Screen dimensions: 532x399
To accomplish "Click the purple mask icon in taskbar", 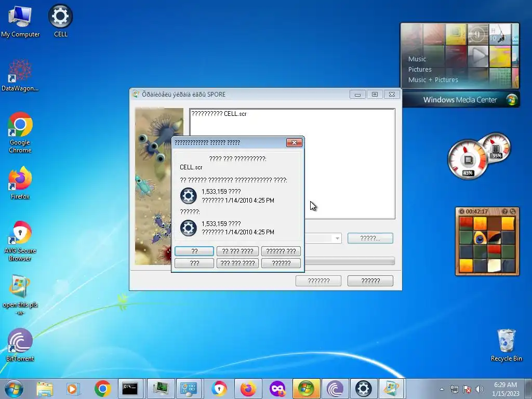I will click(x=277, y=389).
